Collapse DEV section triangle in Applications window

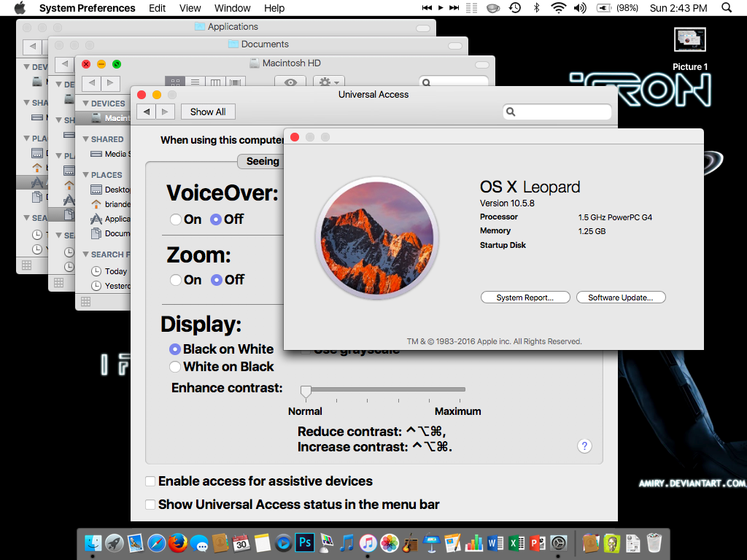(27, 67)
